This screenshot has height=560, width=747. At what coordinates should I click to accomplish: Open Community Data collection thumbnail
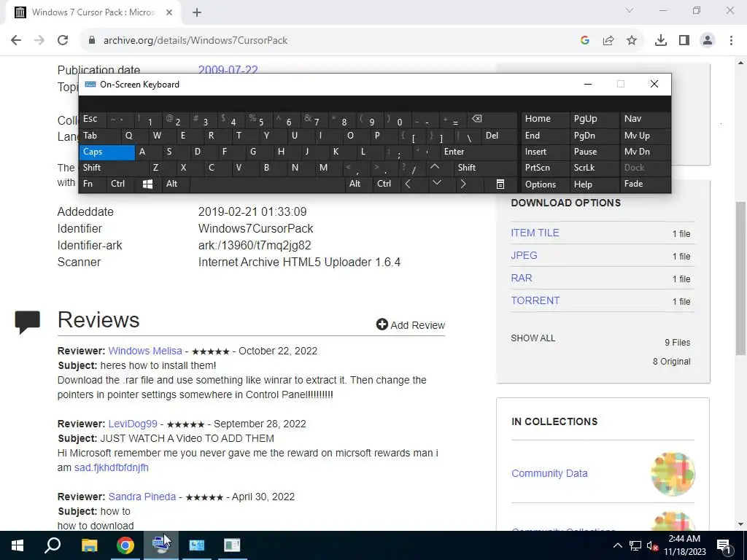(x=673, y=474)
